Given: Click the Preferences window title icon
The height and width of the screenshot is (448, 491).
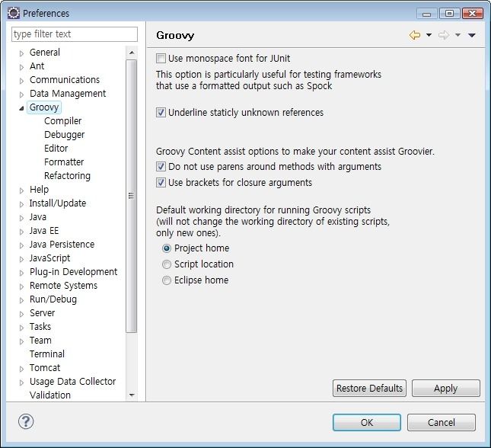Looking at the screenshot, I should (14, 13).
